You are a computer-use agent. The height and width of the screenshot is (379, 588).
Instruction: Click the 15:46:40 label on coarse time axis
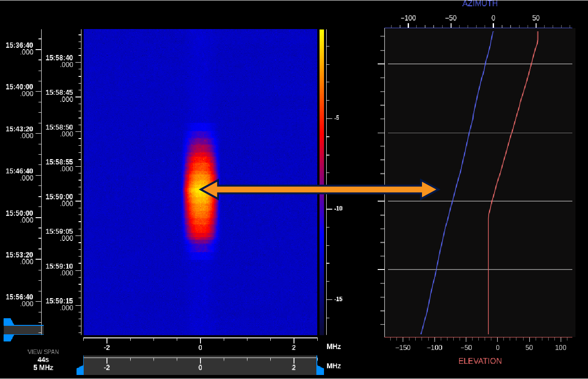tap(19, 171)
